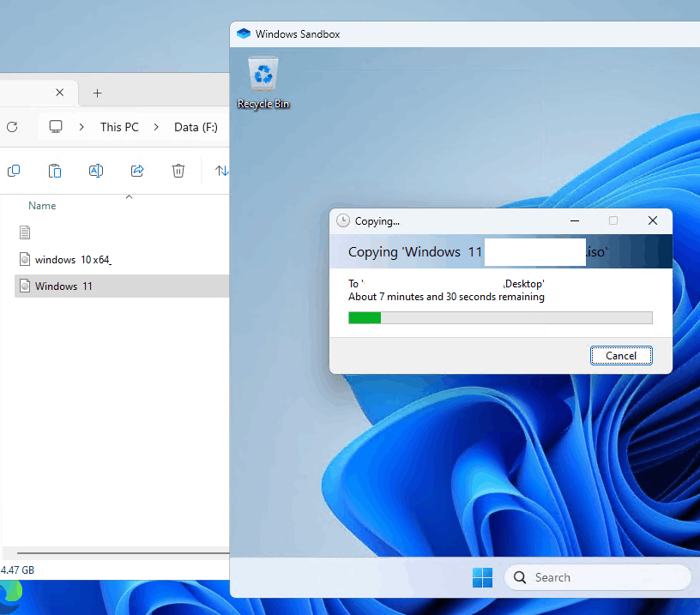Minimize the Copying dialog
The image size is (700, 615).
pos(575,221)
